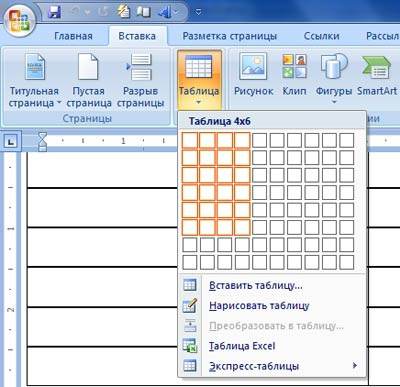The width and height of the screenshot is (400, 387).
Task: Open the Рисунок picture insert tool
Action: (x=253, y=75)
